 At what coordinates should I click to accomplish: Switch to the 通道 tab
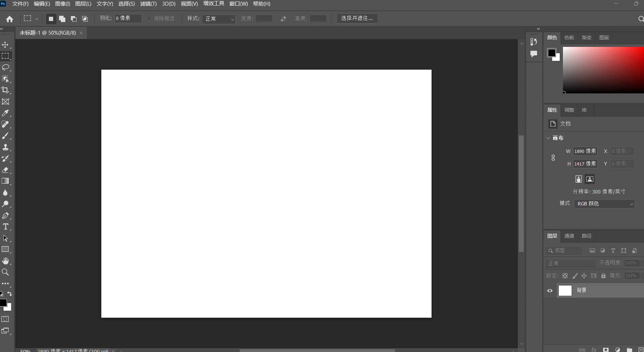pyautogui.click(x=569, y=236)
